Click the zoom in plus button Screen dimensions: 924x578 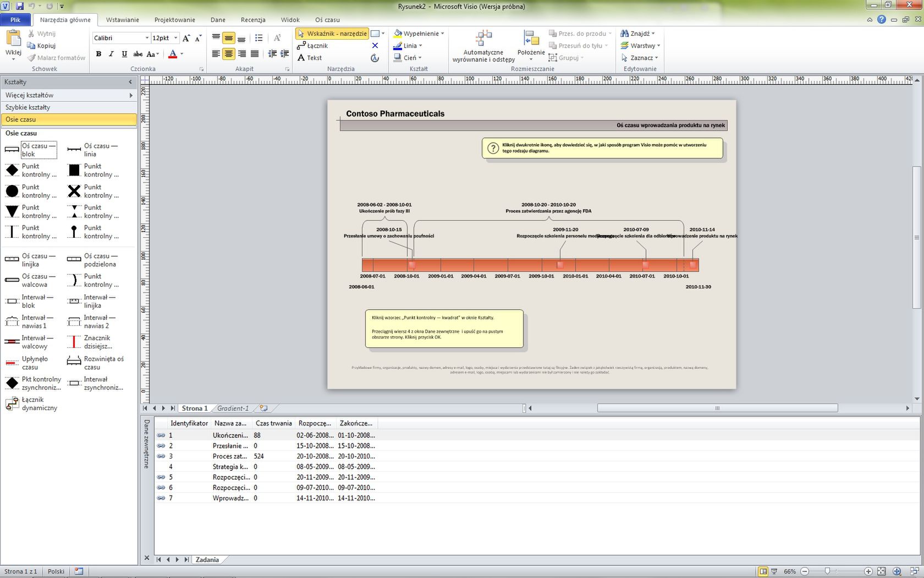click(868, 571)
